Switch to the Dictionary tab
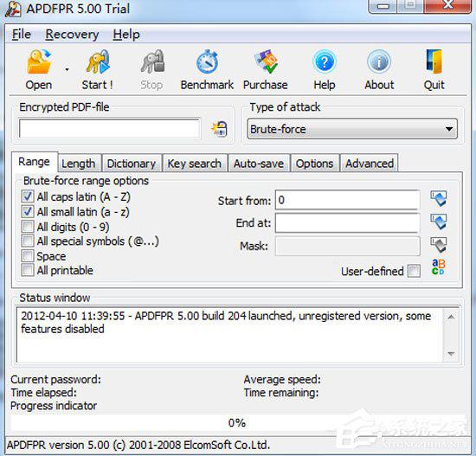This screenshot has width=476, height=456. [132, 164]
